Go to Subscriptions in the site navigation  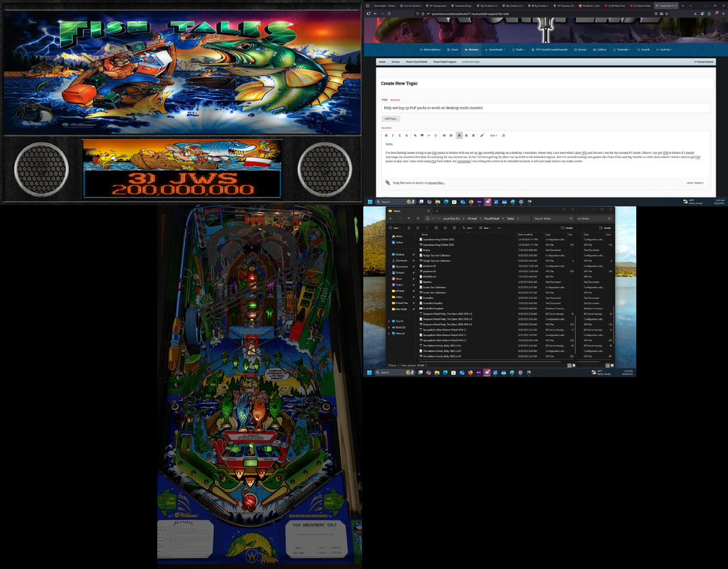pyautogui.click(x=430, y=50)
